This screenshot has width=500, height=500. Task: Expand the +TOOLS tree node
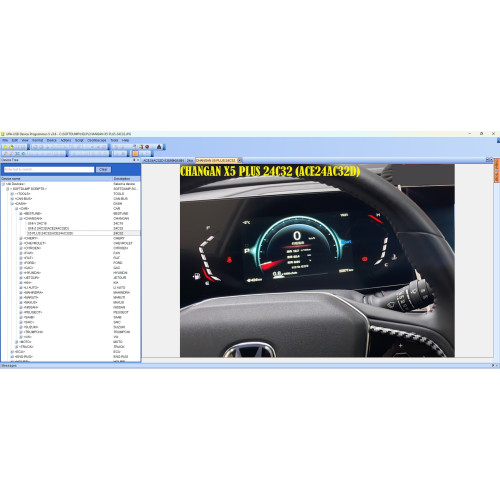[x=12, y=194]
